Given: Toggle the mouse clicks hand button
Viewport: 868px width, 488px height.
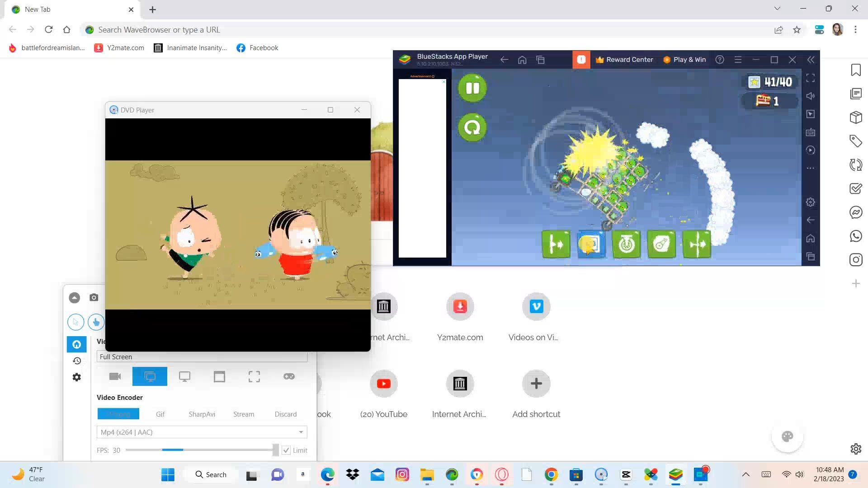Looking at the screenshot, I should click(x=96, y=322).
